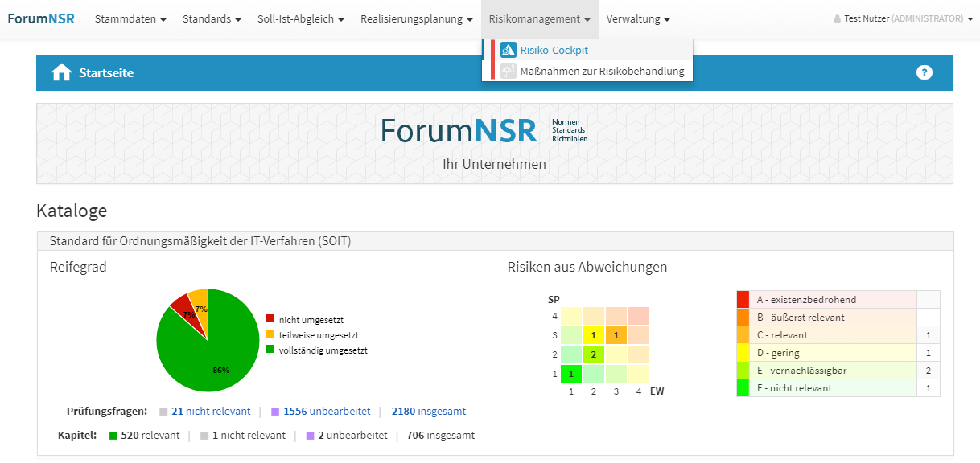Click the orange teilweise umgesetzt legend swatch
980x463 pixels.
click(270, 334)
